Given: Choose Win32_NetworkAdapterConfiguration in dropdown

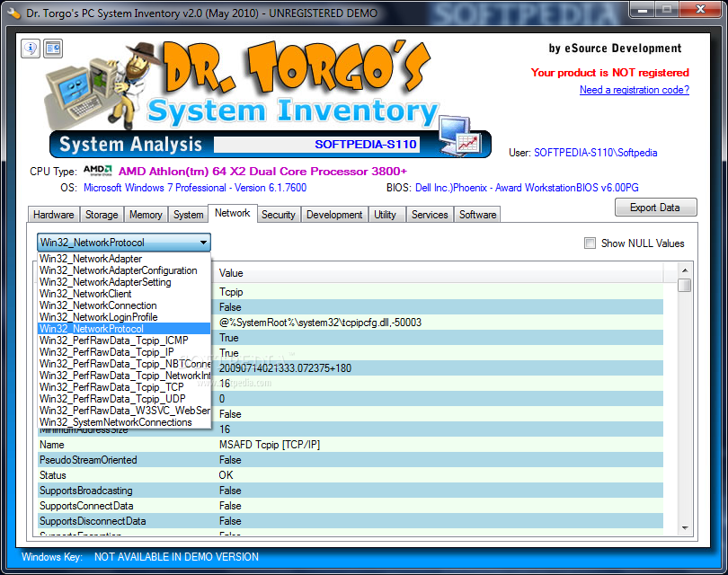Looking at the screenshot, I should pyautogui.click(x=123, y=270).
